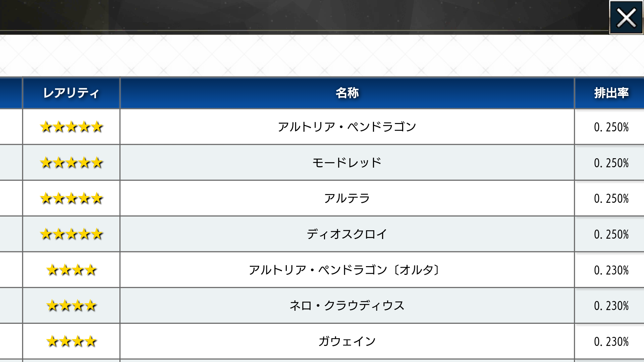Click the 名称 column header
Image resolution: width=644 pixels, height=362 pixels.
[347, 93]
